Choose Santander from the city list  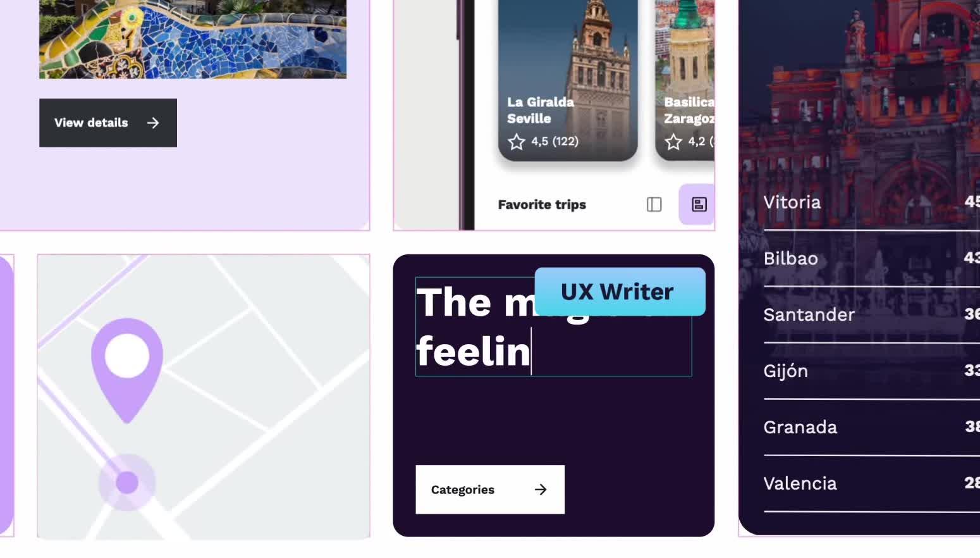872,315
